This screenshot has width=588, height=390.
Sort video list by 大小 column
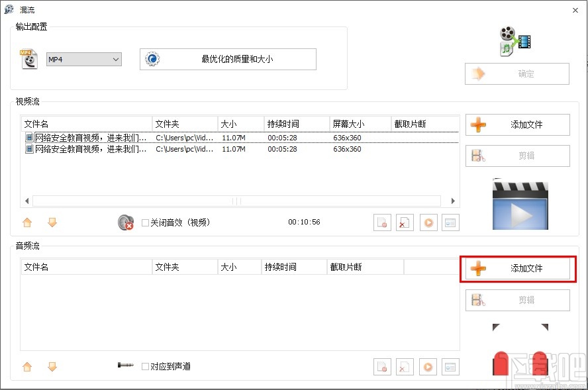click(x=241, y=124)
